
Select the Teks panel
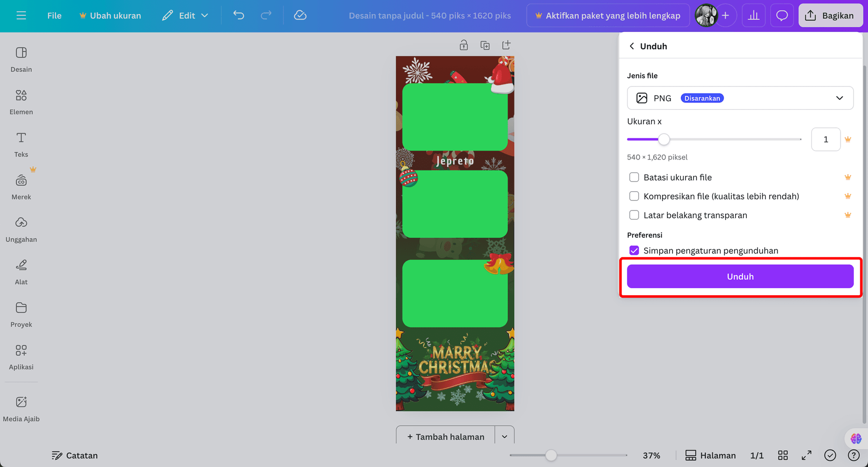pyautogui.click(x=21, y=143)
